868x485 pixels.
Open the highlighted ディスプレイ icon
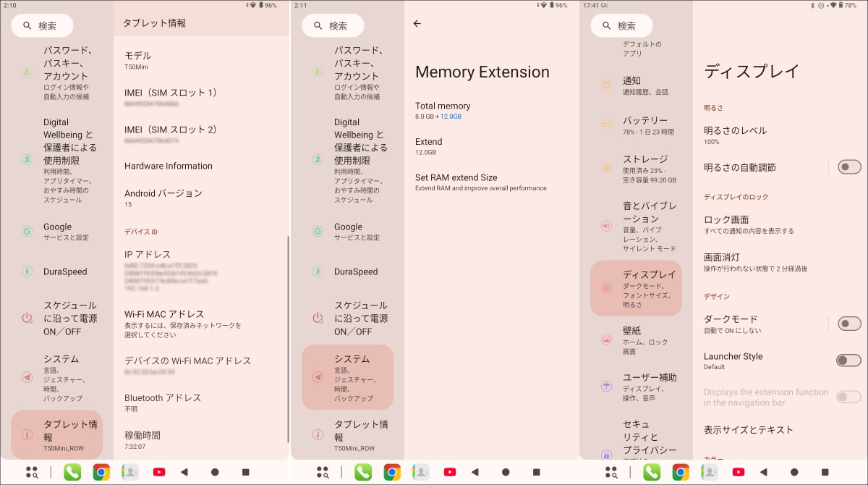[x=606, y=288]
